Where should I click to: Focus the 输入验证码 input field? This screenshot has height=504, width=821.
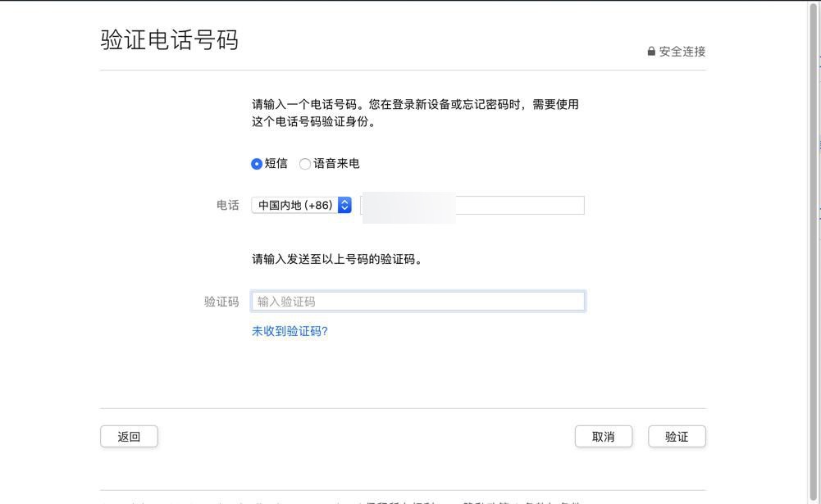pyautogui.click(x=417, y=302)
